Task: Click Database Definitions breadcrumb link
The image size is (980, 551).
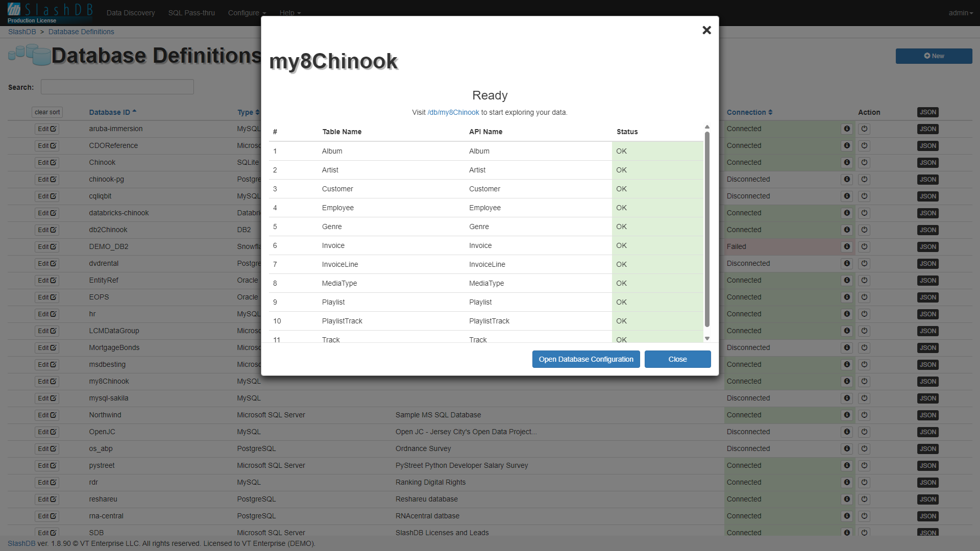Action: (x=81, y=32)
